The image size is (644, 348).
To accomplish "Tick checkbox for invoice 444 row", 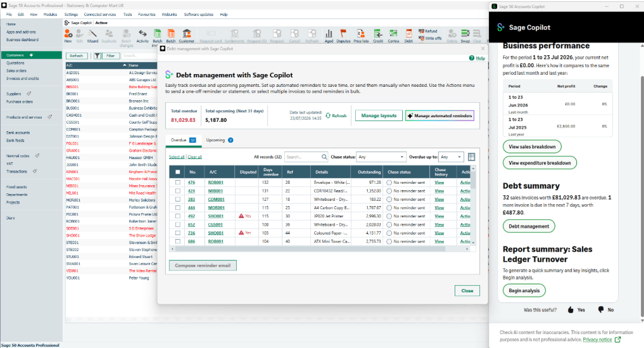I will (x=178, y=208).
